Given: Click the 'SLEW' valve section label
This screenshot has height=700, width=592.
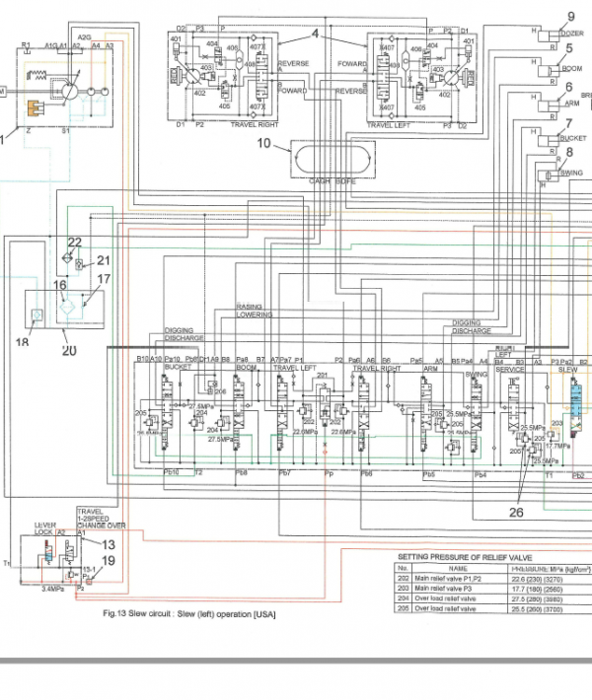Looking at the screenshot, I should coord(567,370).
